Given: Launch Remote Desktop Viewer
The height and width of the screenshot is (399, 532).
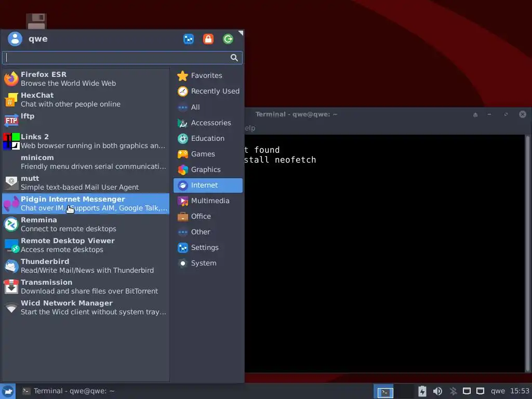Looking at the screenshot, I should (x=86, y=245).
